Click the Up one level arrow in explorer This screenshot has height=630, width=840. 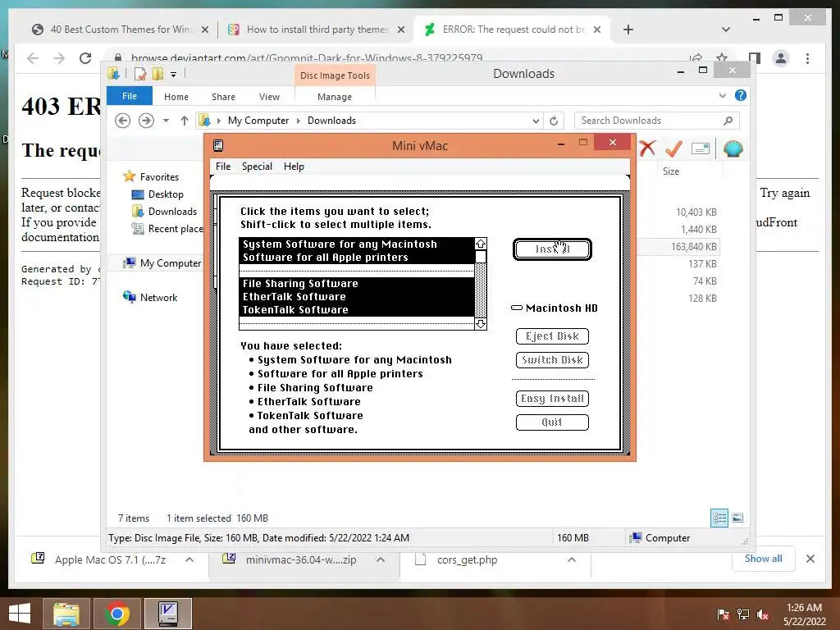point(185,121)
